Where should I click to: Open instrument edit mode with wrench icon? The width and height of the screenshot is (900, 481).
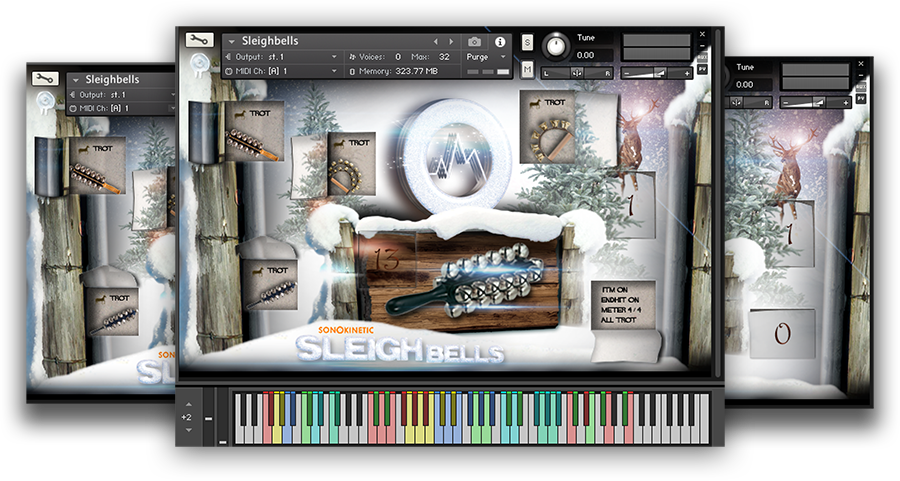click(x=197, y=40)
